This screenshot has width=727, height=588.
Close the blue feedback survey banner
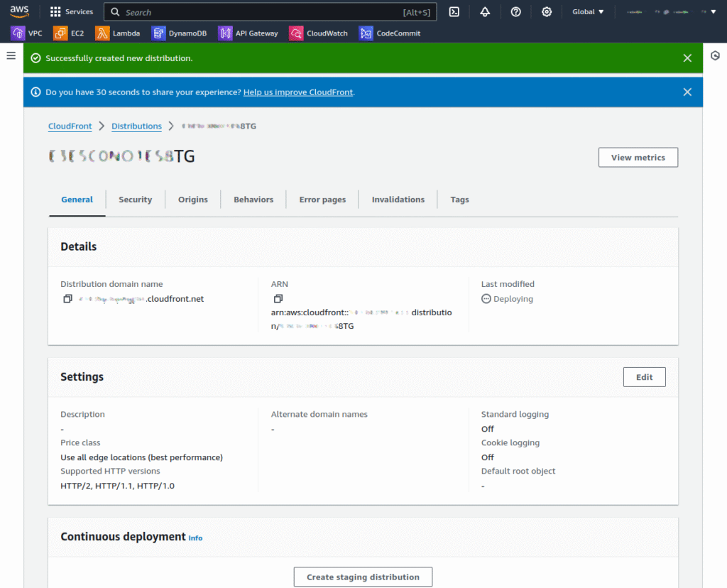click(x=687, y=92)
